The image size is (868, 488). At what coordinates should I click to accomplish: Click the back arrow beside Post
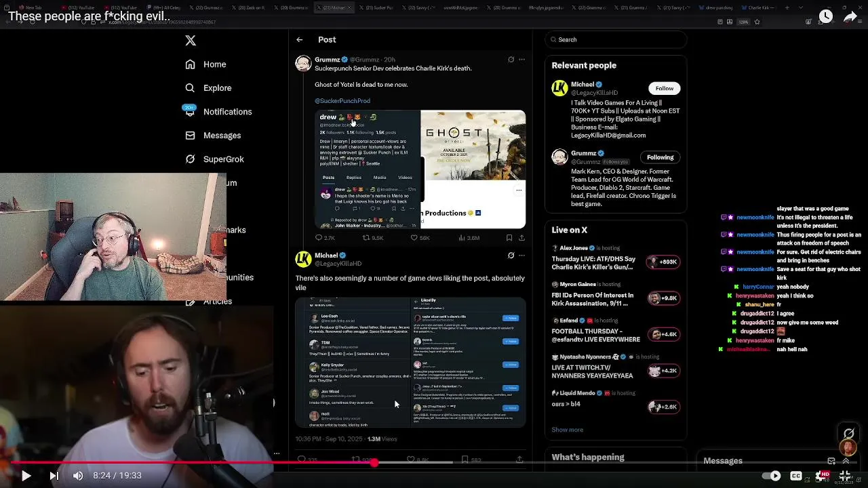point(300,40)
